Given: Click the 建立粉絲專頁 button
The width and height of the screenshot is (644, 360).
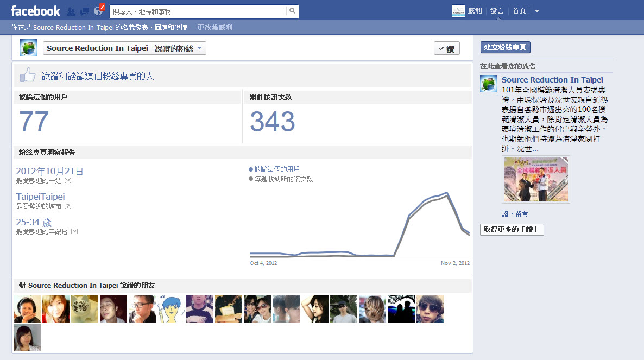Looking at the screenshot, I should click(505, 47).
